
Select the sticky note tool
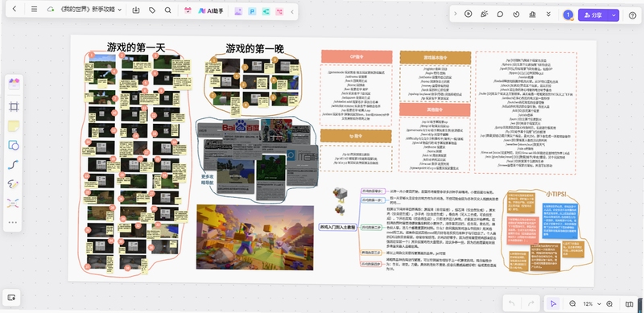coord(14,126)
